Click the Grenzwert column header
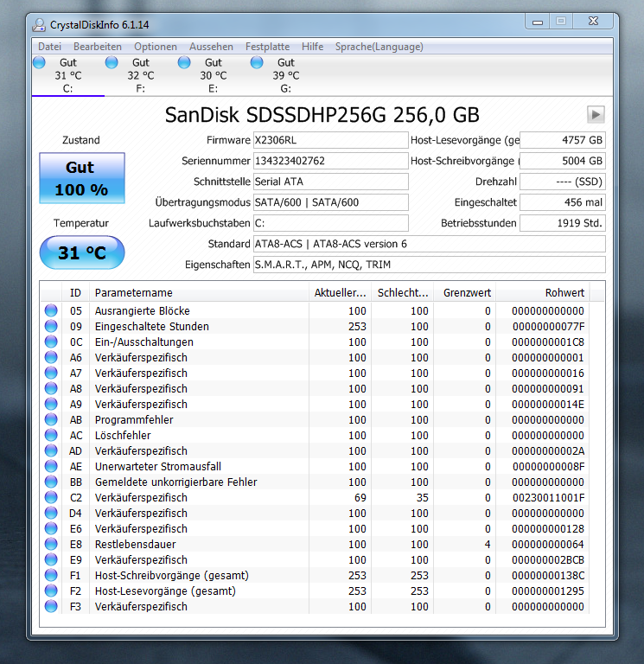Image resolution: width=644 pixels, height=664 pixels. tap(464, 292)
